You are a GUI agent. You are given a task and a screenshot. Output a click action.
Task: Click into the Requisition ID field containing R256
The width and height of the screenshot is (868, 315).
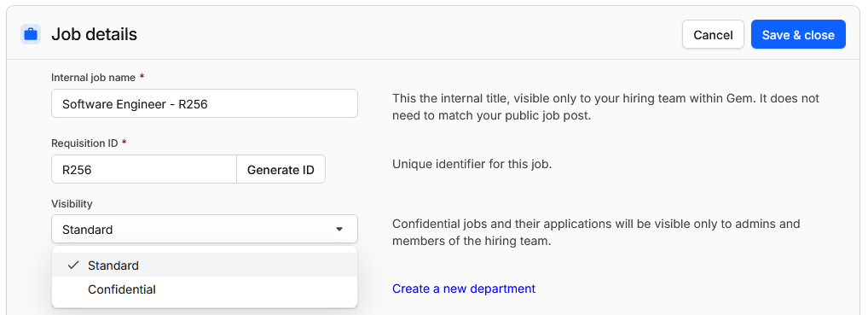click(x=144, y=170)
